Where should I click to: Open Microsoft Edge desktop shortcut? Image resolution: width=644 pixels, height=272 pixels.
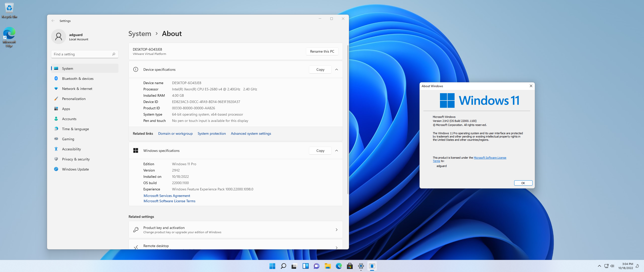point(9,37)
